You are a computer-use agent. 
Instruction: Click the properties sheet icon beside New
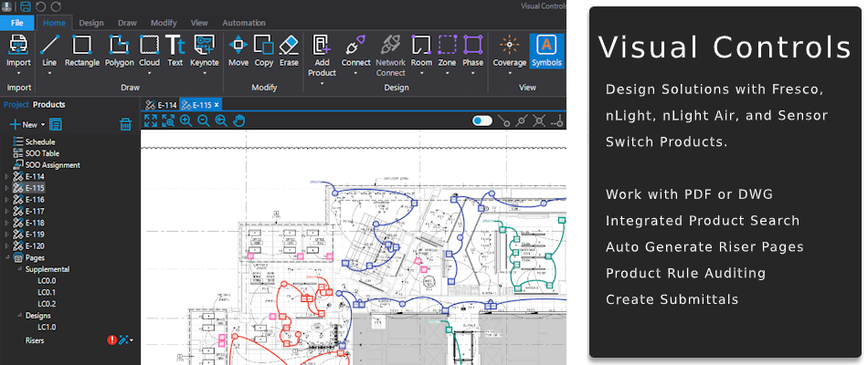point(56,124)
